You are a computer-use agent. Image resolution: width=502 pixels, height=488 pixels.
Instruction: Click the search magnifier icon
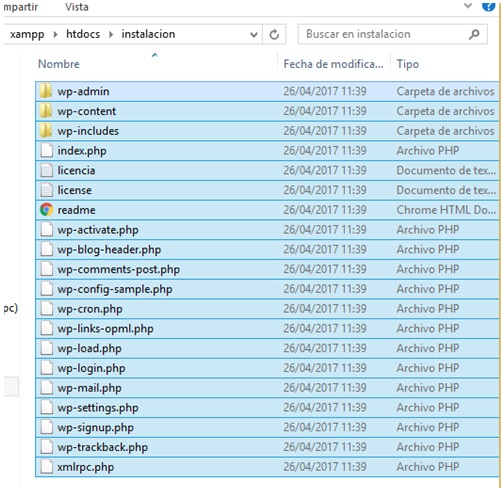474,34
